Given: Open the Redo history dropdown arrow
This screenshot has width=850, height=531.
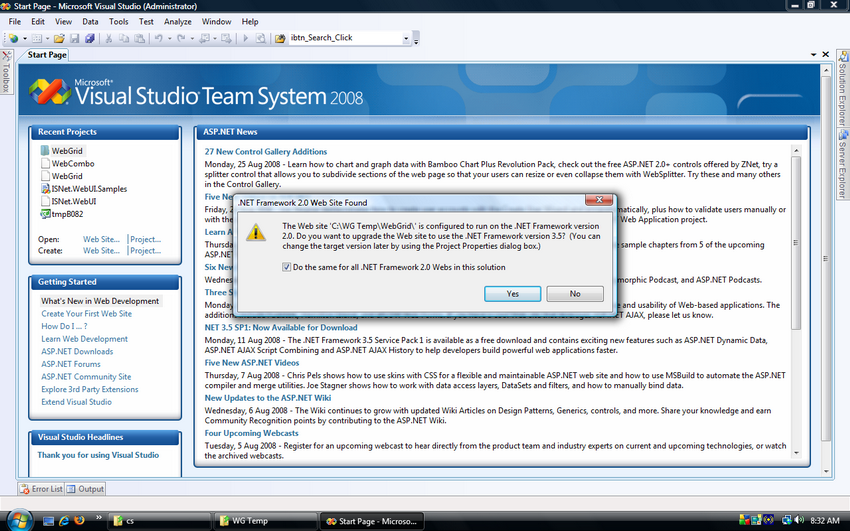Looking at the screenshot, I should pyautogui.click(x=192, y=38).
